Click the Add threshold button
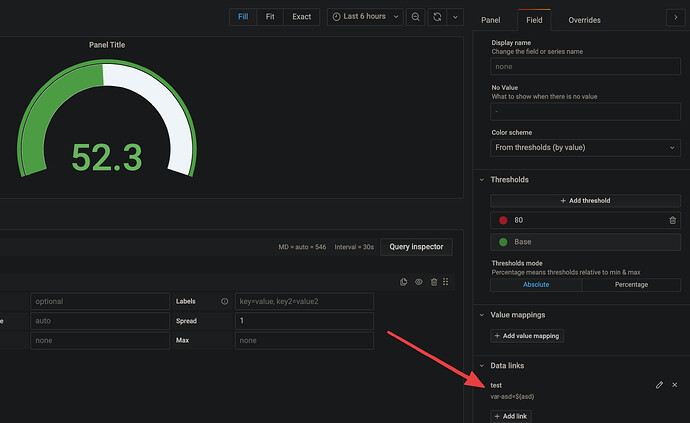 (585, 201)
